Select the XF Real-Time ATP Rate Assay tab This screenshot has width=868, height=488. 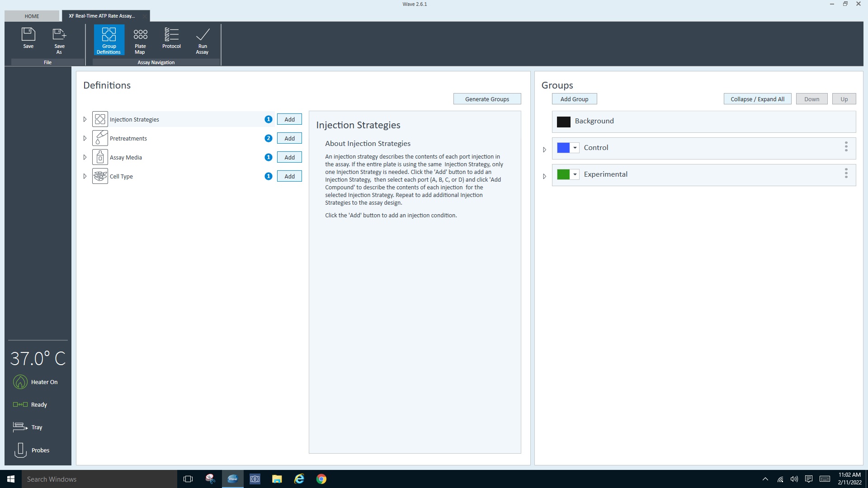click(102, 16)
